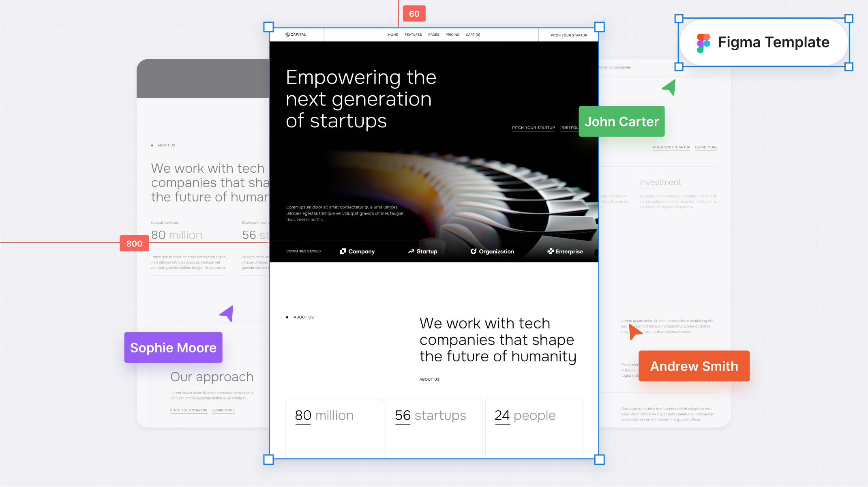Click the PITCH YOUR STARTUP button in hero
868x487 pixels.
(532, 127)
